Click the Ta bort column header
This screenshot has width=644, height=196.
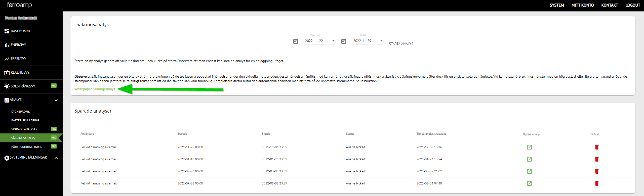click(595, 134)
